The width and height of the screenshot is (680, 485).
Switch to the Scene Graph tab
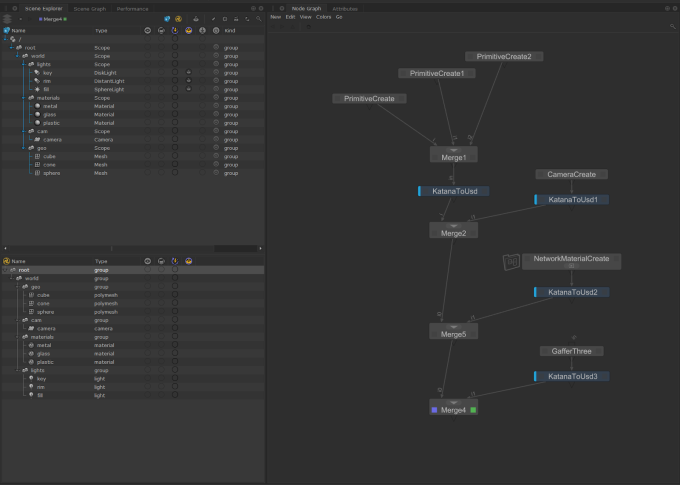pos(89,8)
